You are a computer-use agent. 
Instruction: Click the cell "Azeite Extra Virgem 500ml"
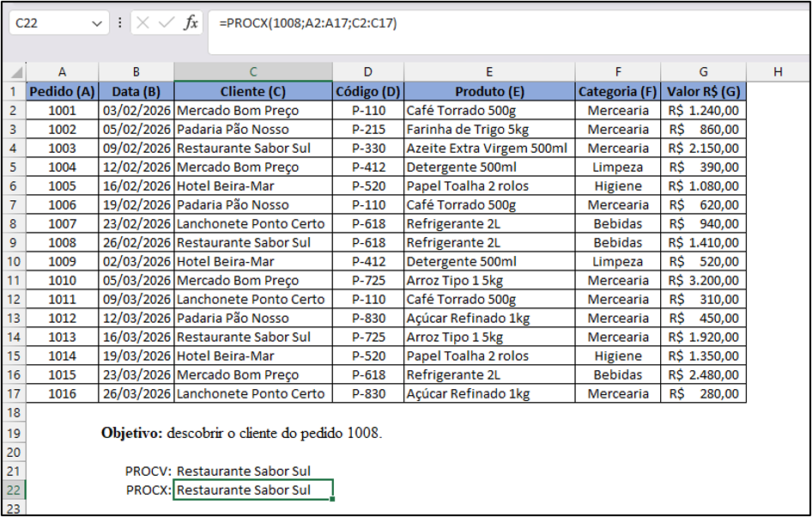[489, 149]
